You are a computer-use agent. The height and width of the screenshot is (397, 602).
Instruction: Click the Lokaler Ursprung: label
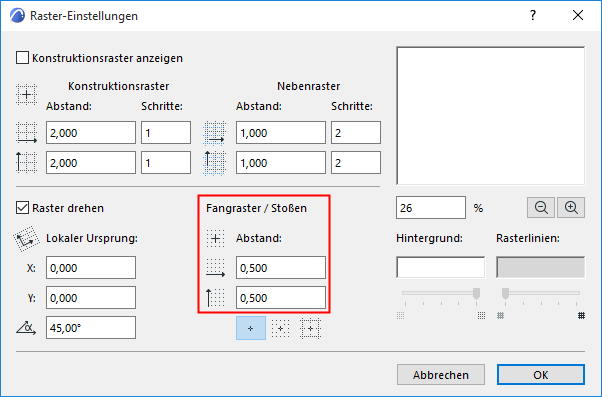click(92, 238)
